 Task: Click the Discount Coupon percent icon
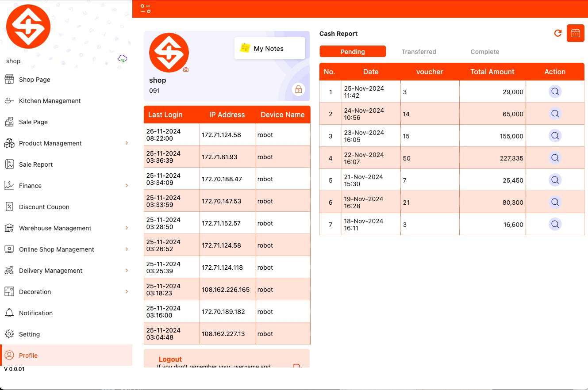(9, 207)
